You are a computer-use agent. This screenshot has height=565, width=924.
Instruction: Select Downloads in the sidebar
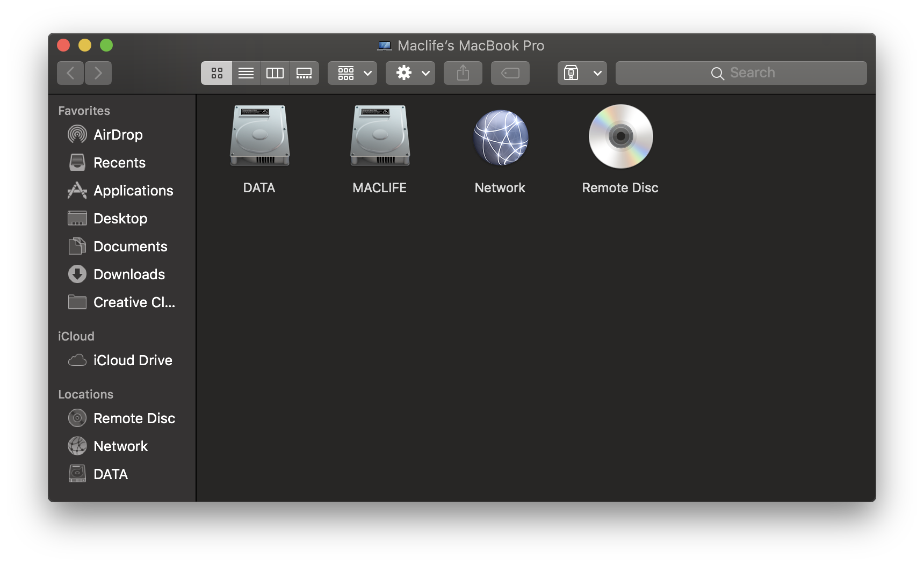129,274
